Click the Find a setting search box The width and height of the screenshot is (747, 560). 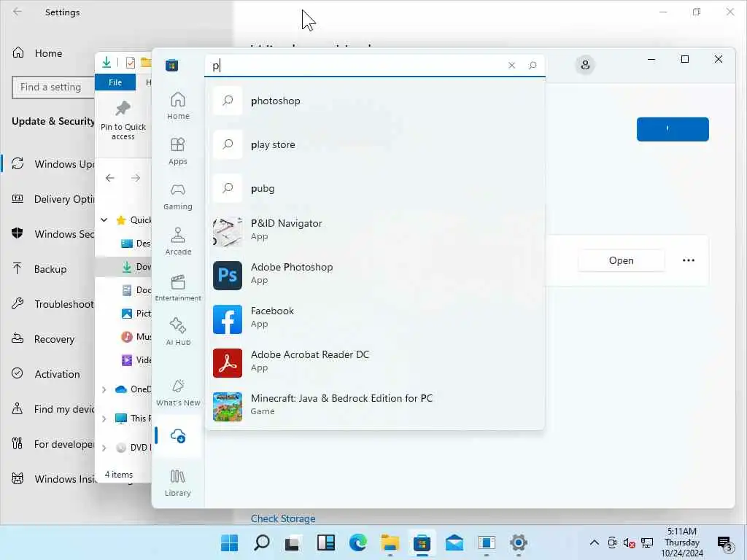click(53, 87)
